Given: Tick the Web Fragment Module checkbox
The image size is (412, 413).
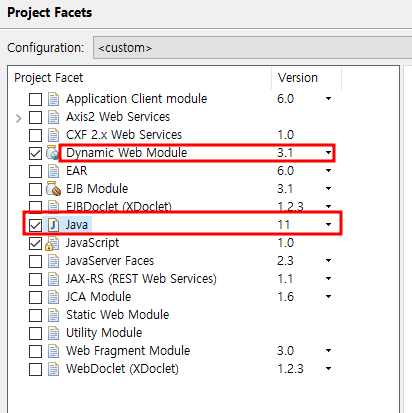Looking at the screenshot, I should click(x=35, y=351).
